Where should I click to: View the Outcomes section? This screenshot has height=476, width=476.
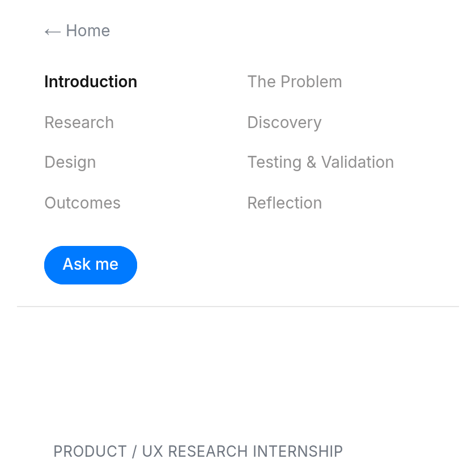83,203
